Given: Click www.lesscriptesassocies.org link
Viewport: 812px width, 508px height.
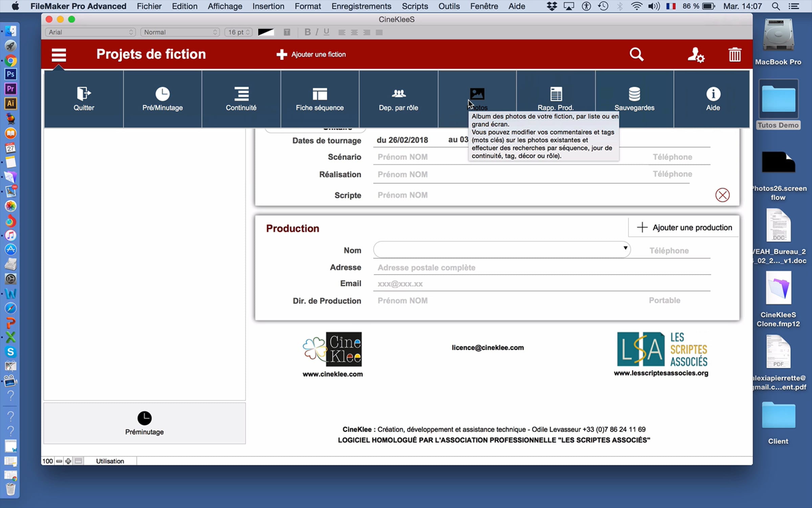Looking at the screenshot, I should coord(661,373).
